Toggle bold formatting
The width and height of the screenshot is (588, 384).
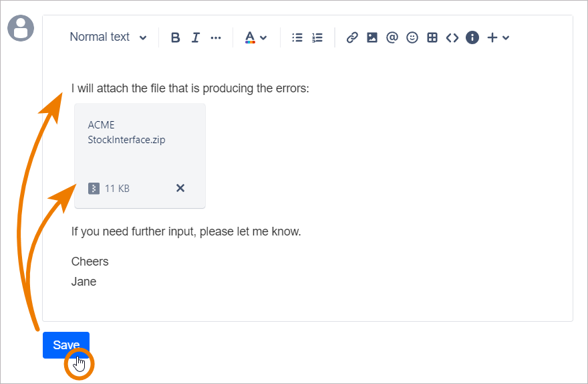tap(175, 37)
